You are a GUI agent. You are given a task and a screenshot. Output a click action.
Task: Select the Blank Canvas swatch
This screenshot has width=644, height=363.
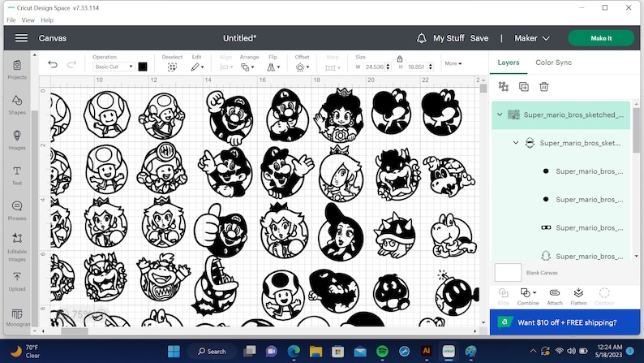508,273
